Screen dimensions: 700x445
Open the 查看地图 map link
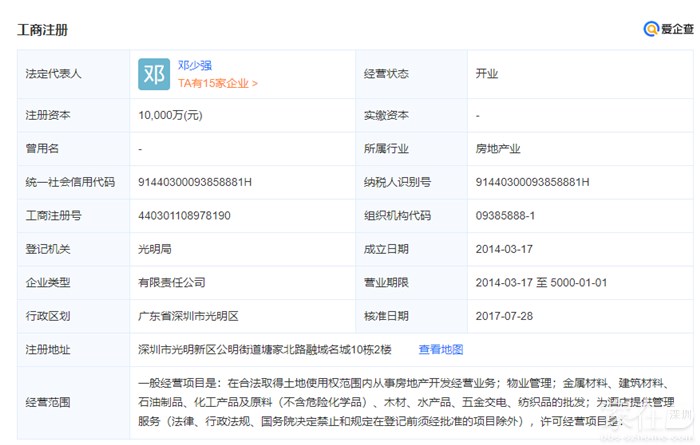440,350
